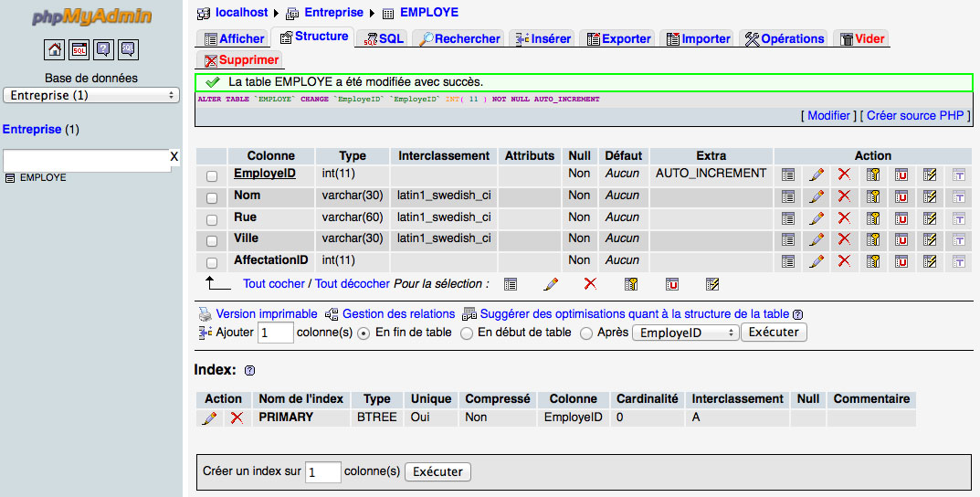Drop the AffectationID column with red X
Image resolution: width=980 pixels, height=497 pixels.
pos(845,261)
